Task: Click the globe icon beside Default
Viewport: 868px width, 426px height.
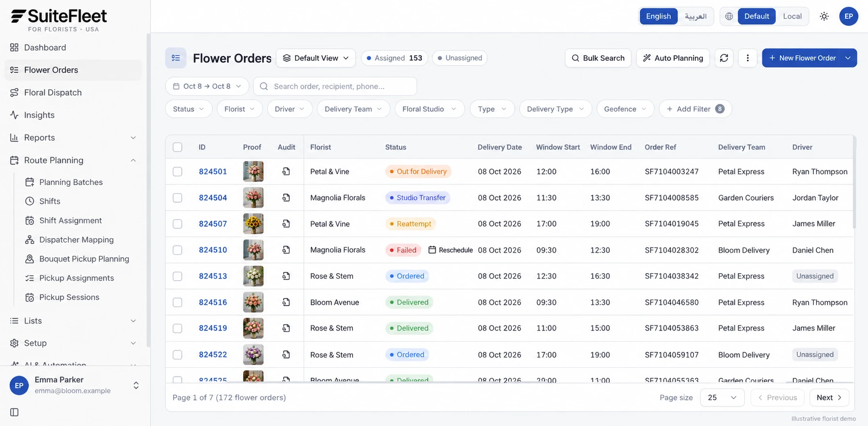Action: click(x=729, y=16)
